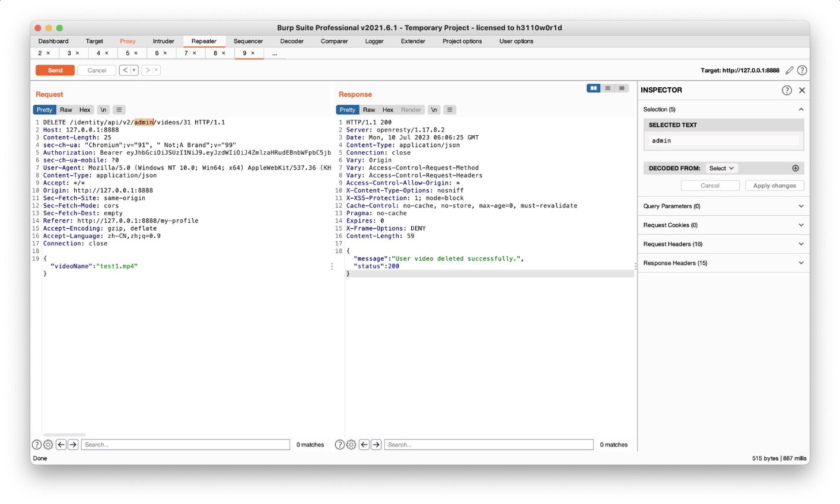The height and width of the screenshot is (504, 840).
Task: Click the add decoding plus icon
Action: 796,168
